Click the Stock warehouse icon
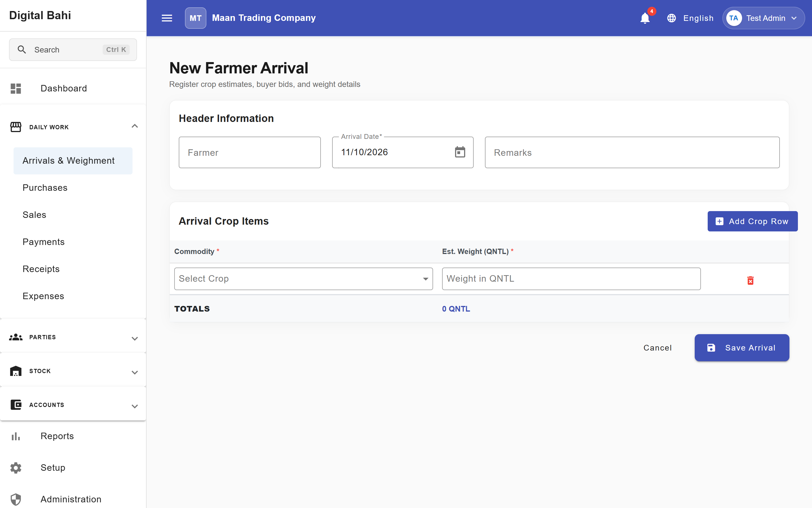The image size is (812, 508). point(16,371)
